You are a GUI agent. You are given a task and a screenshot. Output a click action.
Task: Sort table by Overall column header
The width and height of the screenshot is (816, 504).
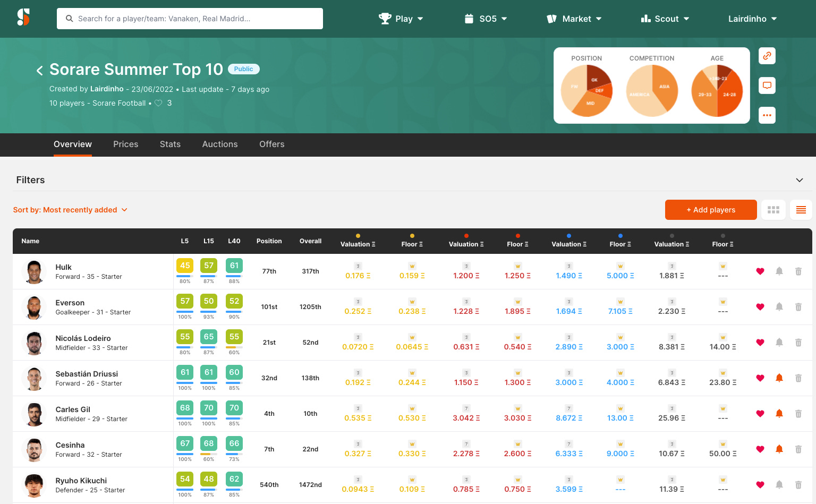click(x=310, y=241)
